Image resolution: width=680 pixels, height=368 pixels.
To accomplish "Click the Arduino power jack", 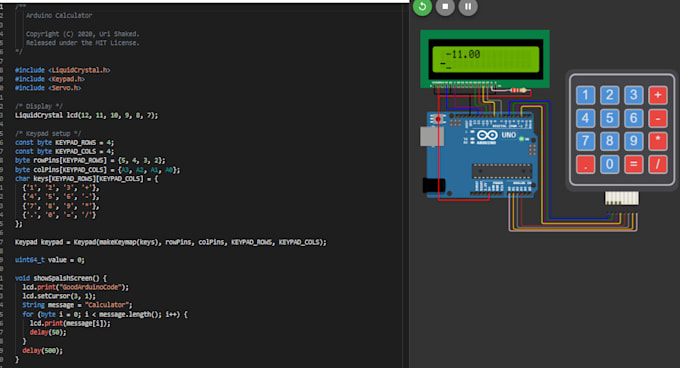I will (x=433, y=185).
